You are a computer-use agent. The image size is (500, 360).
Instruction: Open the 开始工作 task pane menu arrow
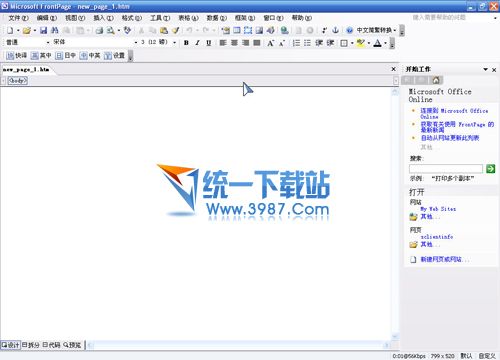coord(485,69)
